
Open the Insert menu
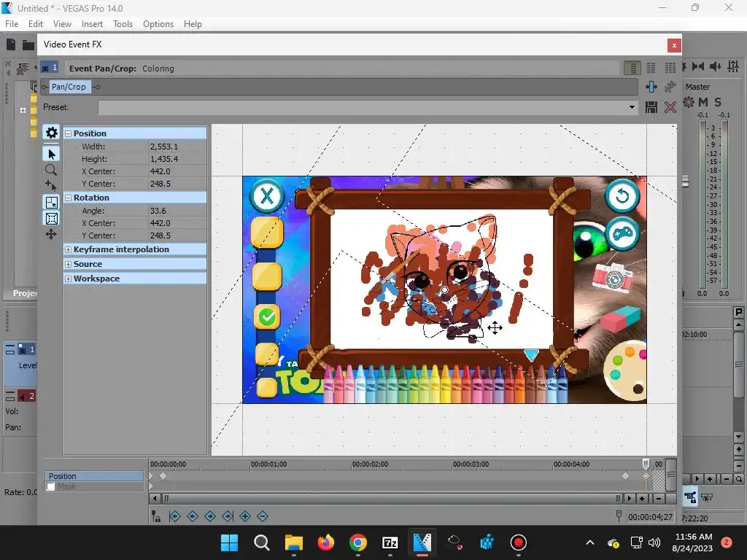[x=92, y=24]
